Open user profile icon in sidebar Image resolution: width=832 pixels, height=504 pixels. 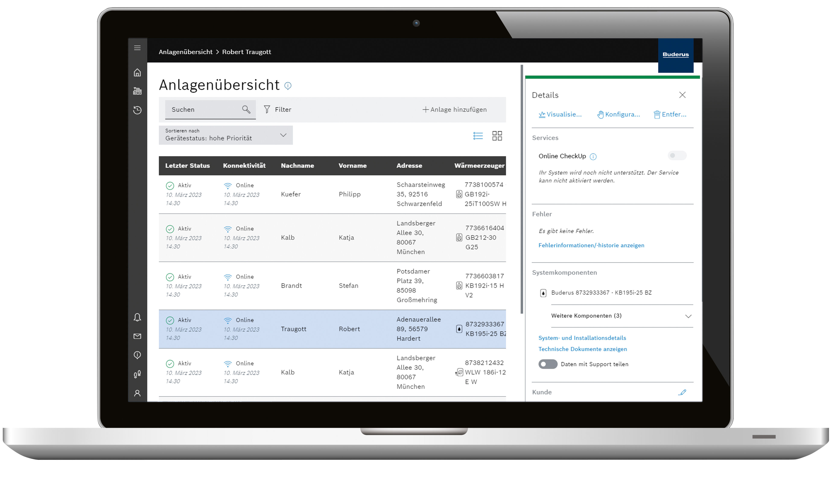click(137, 393)
